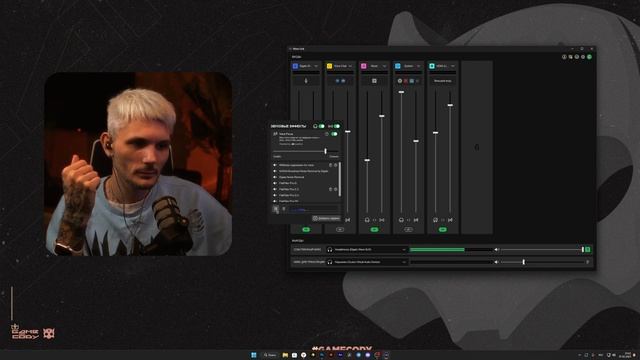Toggle the effects button under the Voice Chat channel

point(340,230)
